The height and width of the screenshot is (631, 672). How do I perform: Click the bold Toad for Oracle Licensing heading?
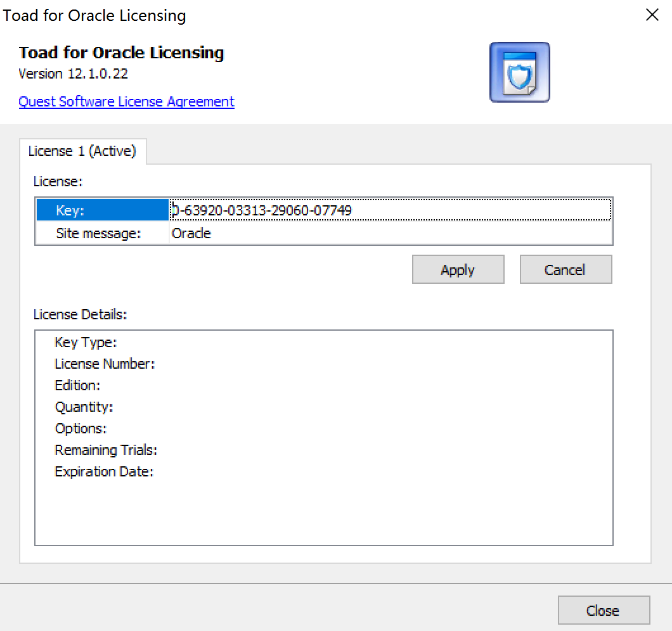pyautogui.click(x=121, y=53)
